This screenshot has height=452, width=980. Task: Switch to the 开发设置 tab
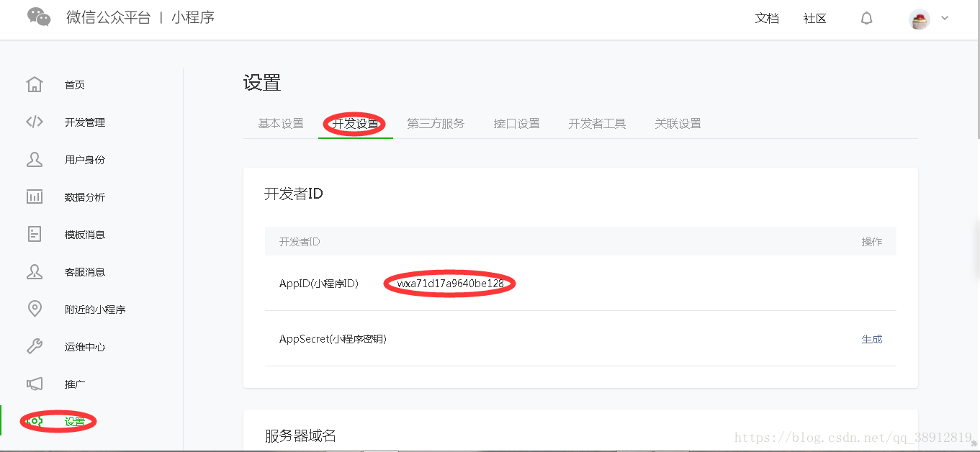[x=356, y=124]
